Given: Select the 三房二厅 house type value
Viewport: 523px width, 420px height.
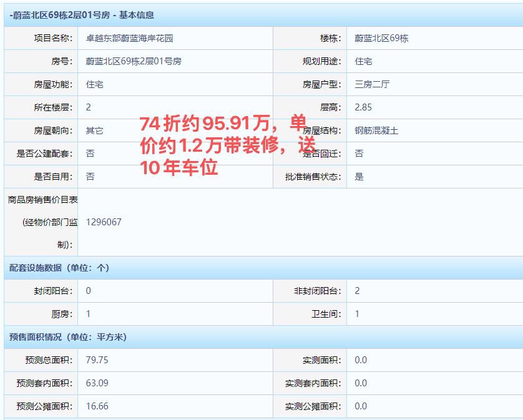Looking at the screenshot, I should point(372,84).
